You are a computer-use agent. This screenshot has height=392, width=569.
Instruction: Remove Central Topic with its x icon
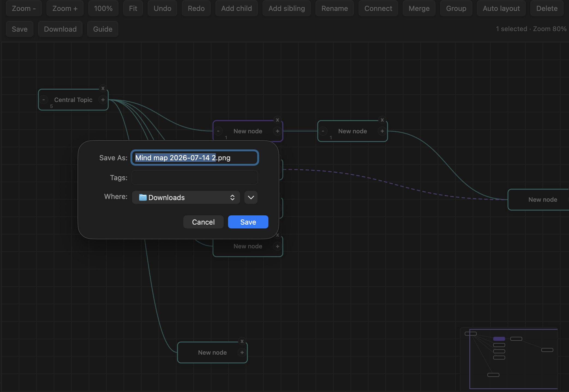[x=103, y=88]
